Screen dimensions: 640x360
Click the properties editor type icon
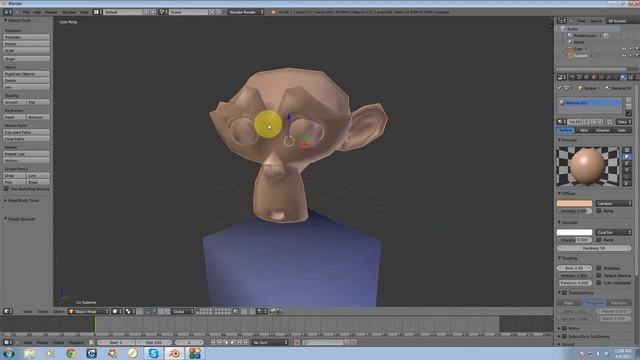tap(562, 77)
